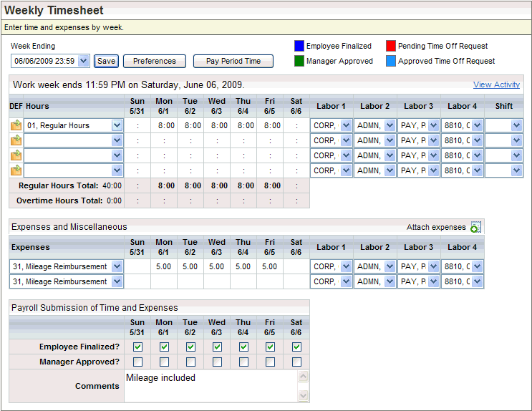
Task: Click the green Manager Approved legend swatch
Action: coord(299,61)
